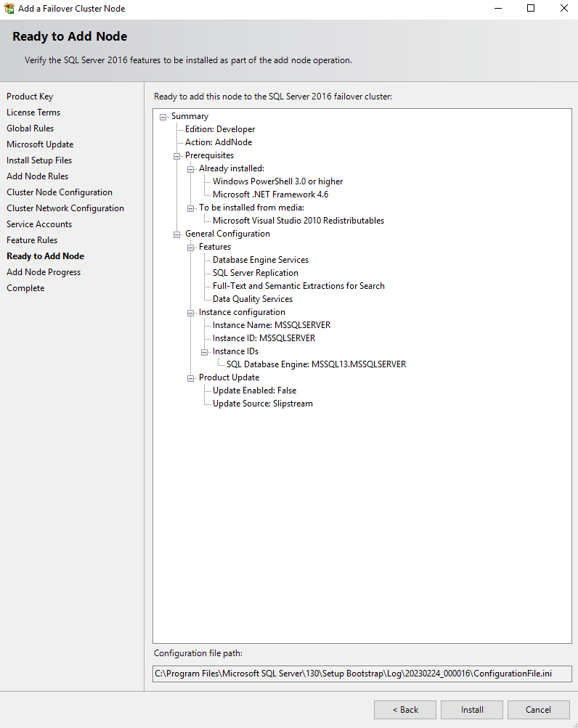The height and width of the screenshot is (728, 578).
Task: Select Data Quality Services feature
Action: tap(253, 299)
